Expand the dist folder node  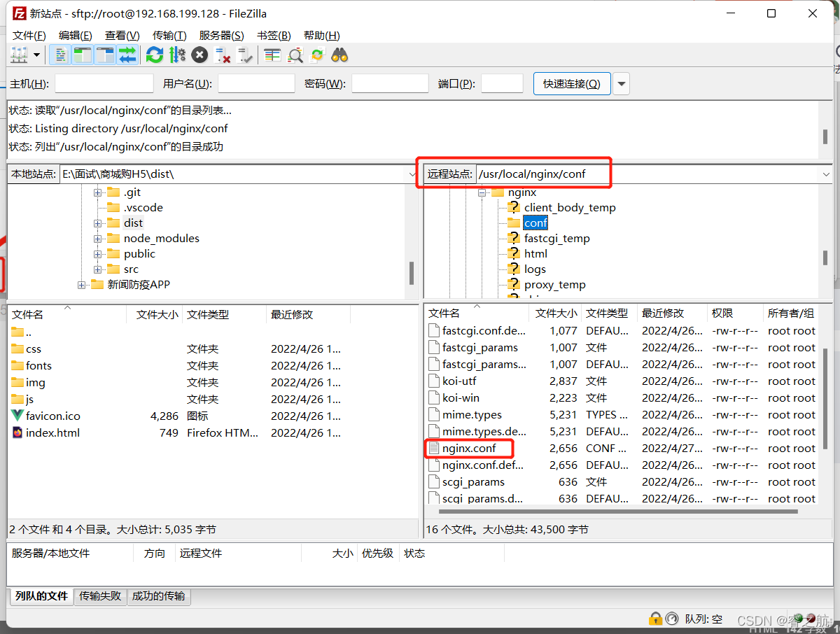point(97,223)
